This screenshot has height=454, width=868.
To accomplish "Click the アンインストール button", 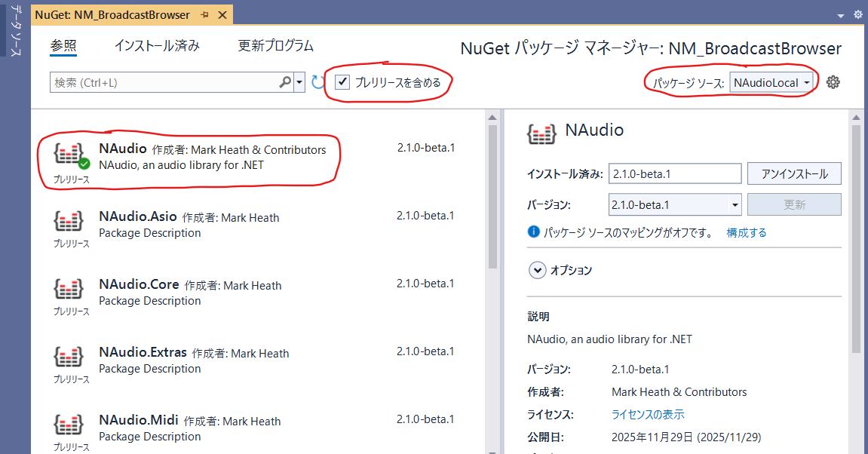I will pyautogui.click(x=794, y=173).
